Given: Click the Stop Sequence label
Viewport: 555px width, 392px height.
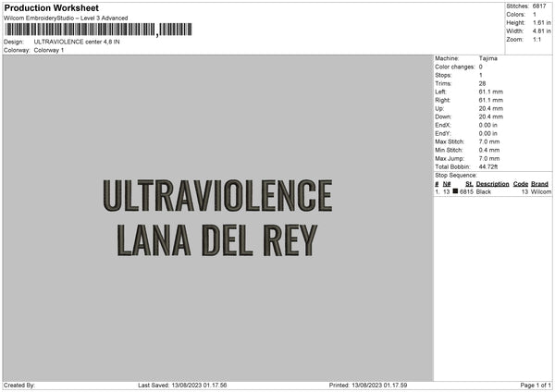Looking at the screenshot, I should point(456,176).
